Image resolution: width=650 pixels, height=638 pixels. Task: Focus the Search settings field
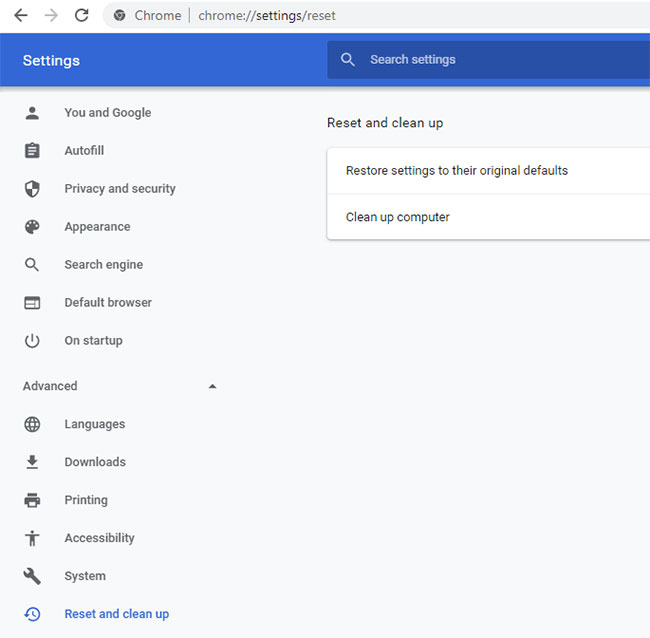point(488,60)
